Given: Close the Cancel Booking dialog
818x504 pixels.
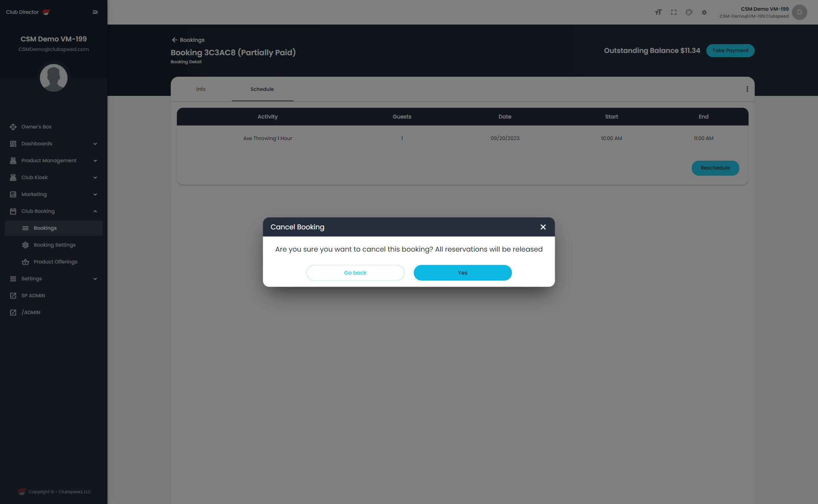Looking at the screenshot, I should click(543, 227).
